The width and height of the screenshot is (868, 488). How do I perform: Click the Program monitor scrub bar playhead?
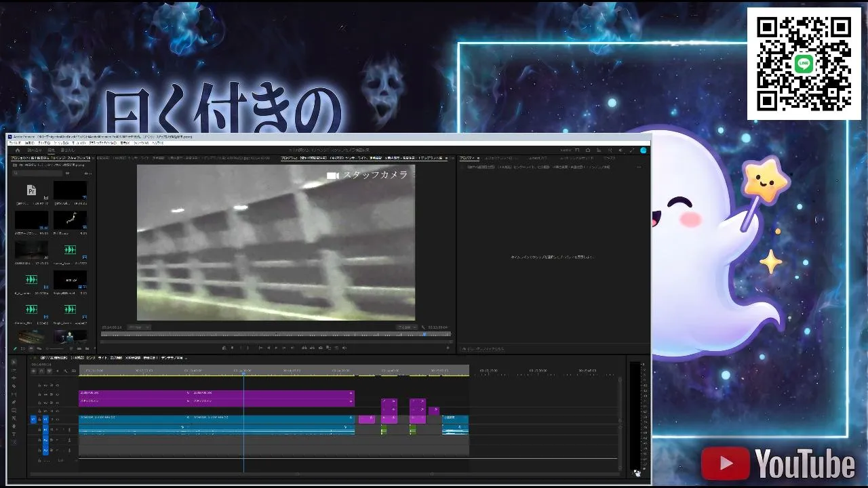425,333
